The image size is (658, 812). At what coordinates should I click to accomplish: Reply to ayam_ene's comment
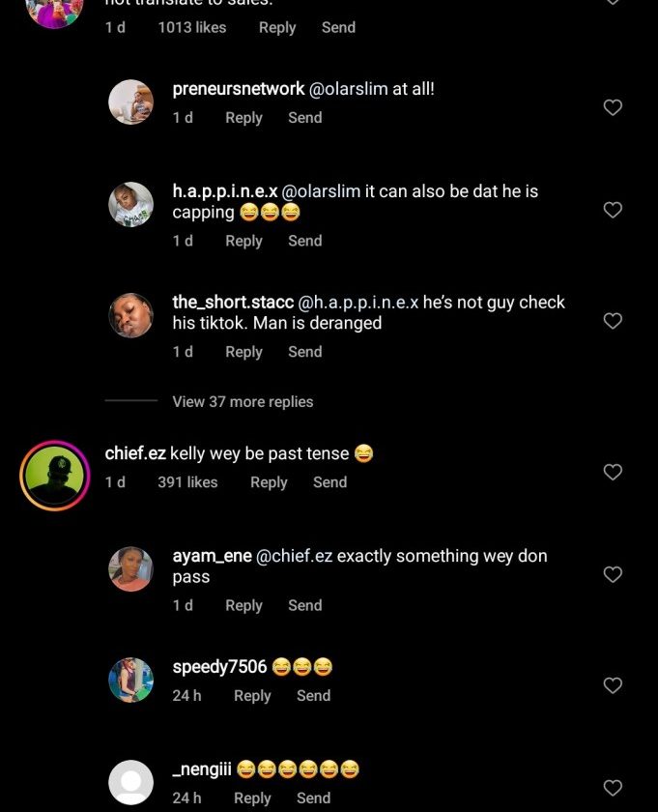pos(243,605)
